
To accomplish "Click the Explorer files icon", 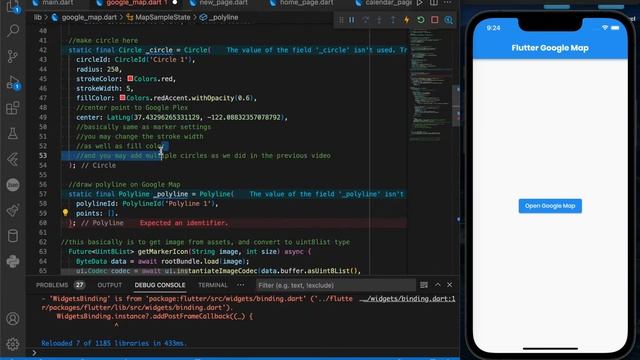I will click(x=13, y=6).
